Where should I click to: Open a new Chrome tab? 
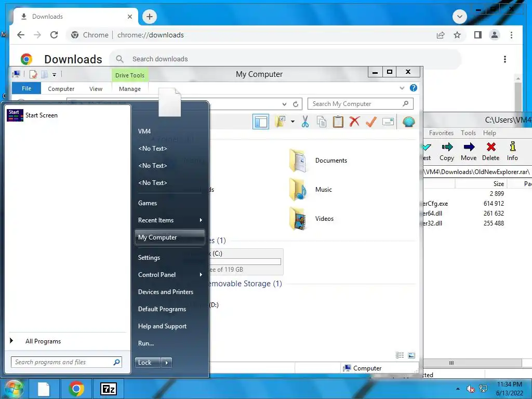pyautogui.click(x=150, y=17)
